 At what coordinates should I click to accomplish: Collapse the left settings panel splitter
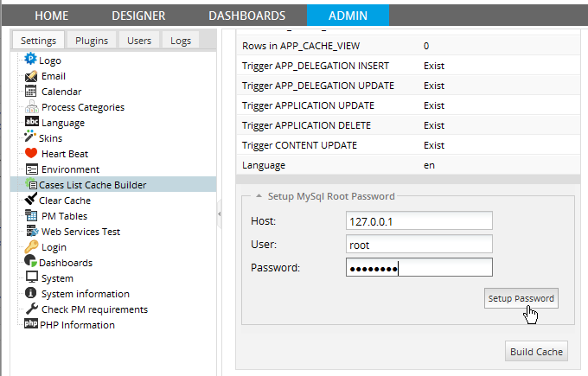click(x=219, y=213)
